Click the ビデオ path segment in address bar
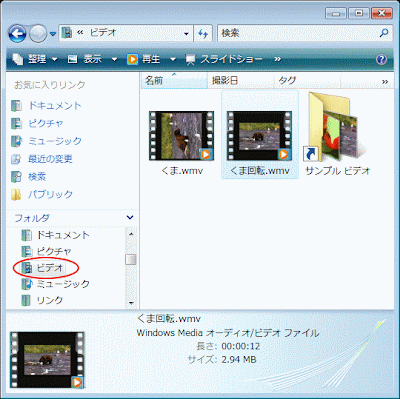This screenshot has width=400, height=399. [103, 33]
